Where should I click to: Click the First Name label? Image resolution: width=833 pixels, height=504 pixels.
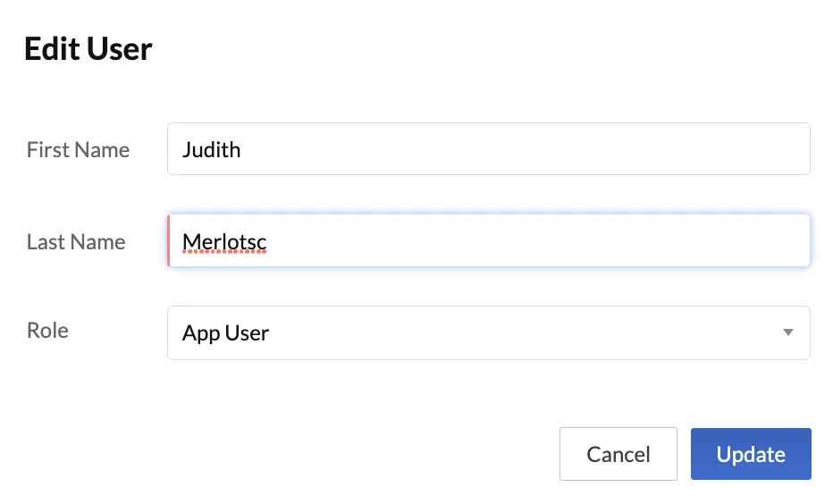click(x=78, y=150)
